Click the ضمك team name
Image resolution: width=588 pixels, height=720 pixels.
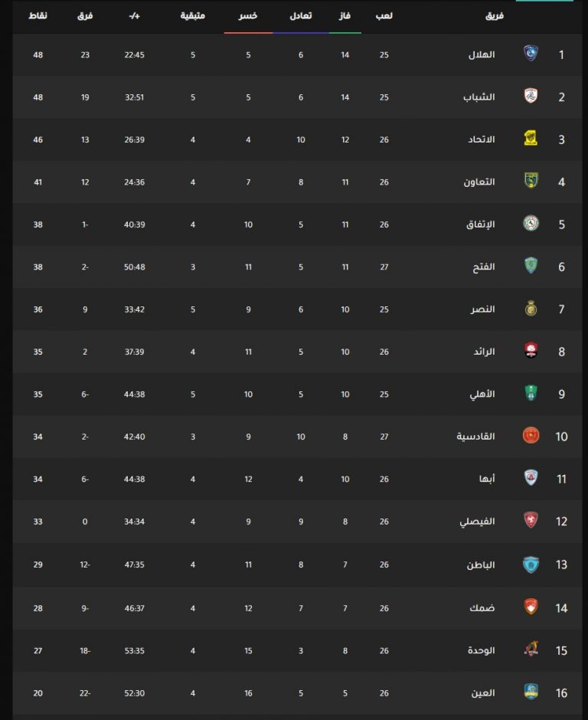click(x=482, y=608)
